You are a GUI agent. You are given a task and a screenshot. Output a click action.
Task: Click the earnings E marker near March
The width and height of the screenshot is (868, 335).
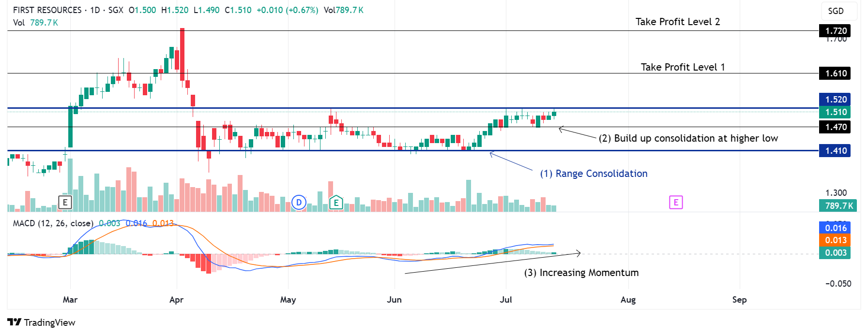pyautogui.click(x=65, y=202)
